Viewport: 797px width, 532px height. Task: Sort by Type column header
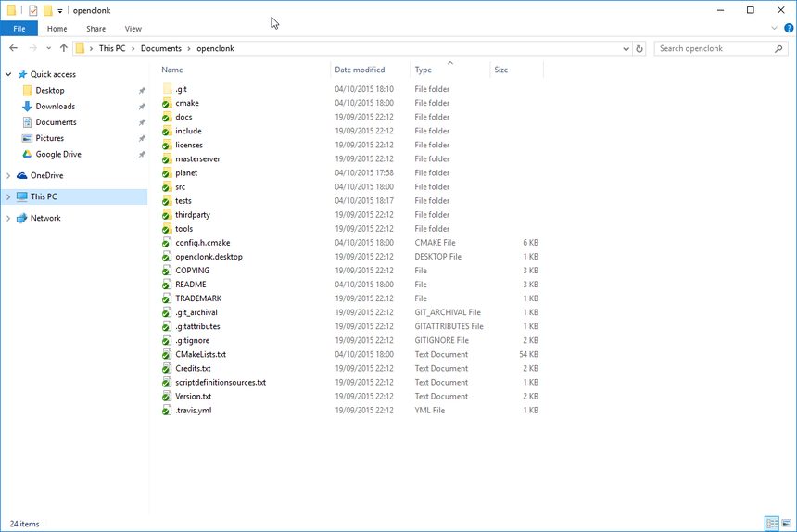tap(424, 70)
